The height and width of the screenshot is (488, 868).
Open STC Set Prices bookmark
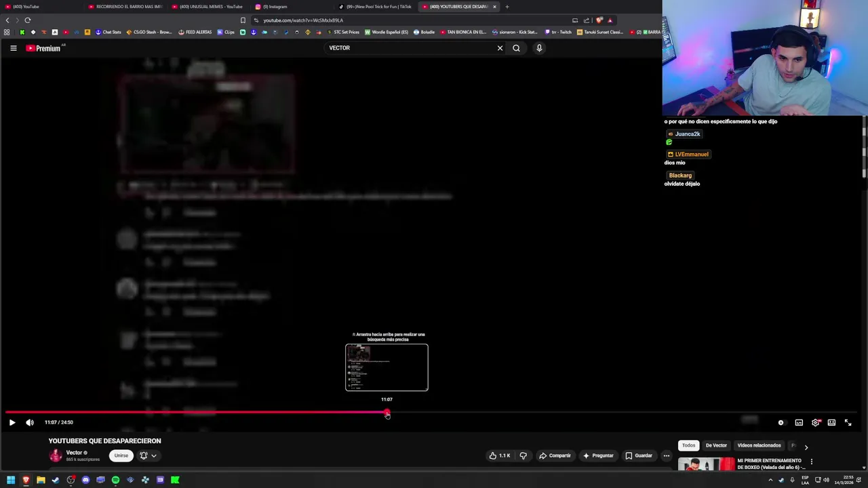tap(343, 32)
